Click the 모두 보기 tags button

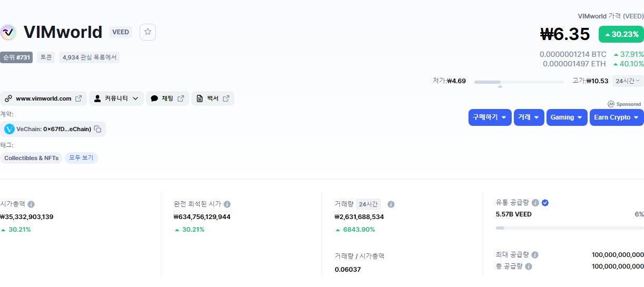tap(81, 158)
